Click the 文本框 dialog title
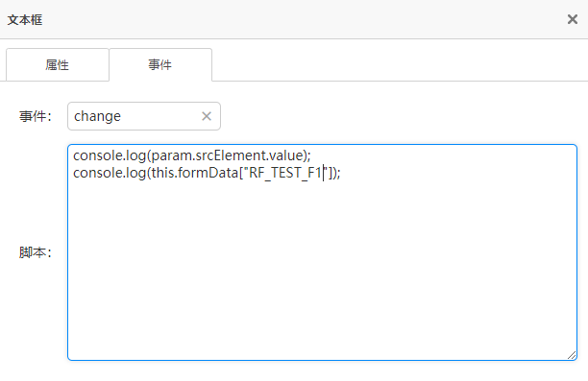 click(25, 20)
